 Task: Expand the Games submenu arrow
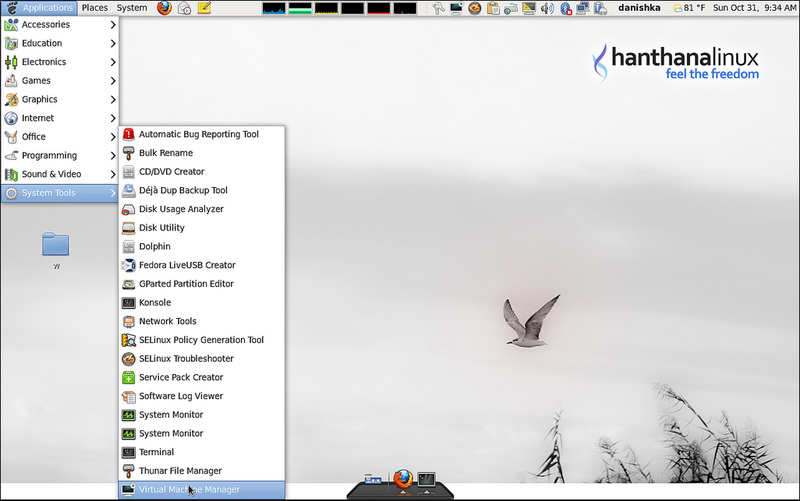coord(113,81)
